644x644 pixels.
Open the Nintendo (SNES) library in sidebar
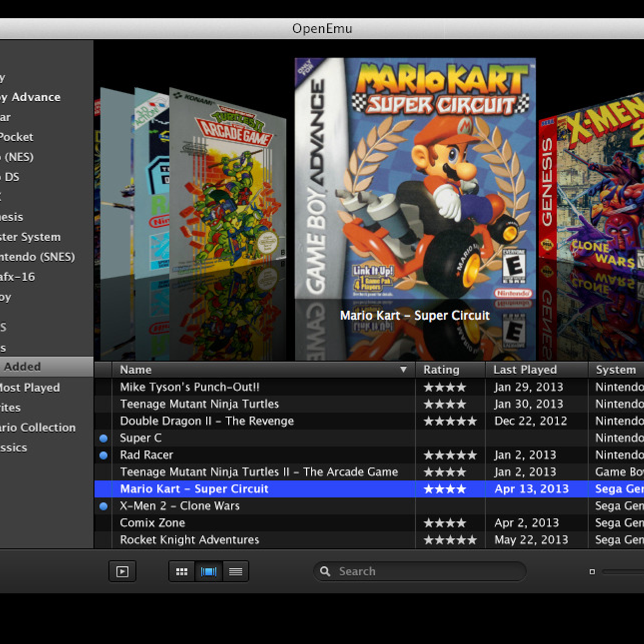point(37,257)
